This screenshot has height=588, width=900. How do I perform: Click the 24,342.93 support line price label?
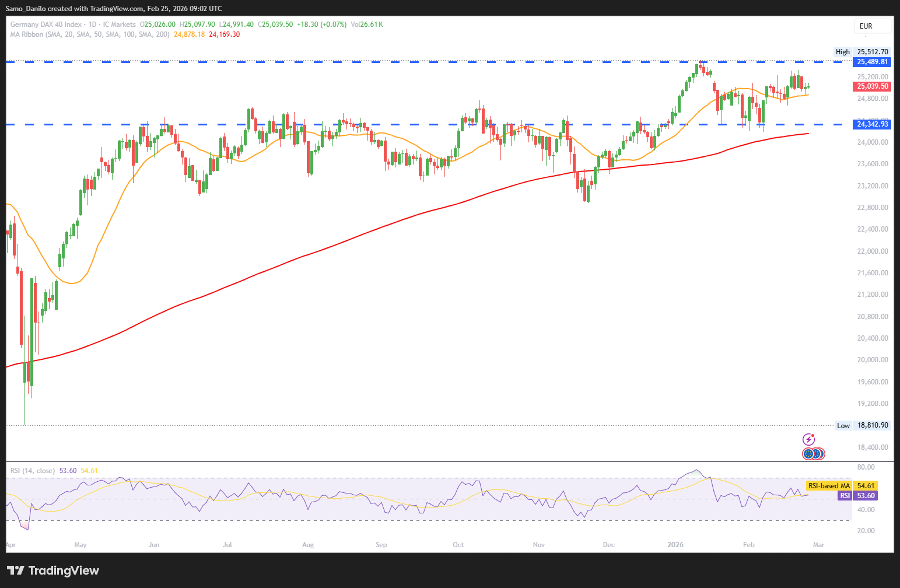[872, 124]
